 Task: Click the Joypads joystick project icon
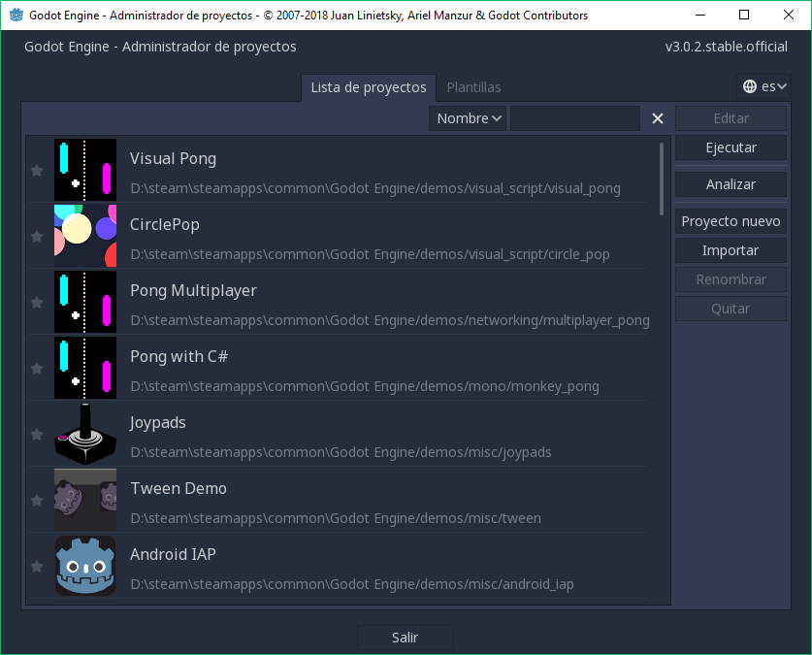(85, 434)
